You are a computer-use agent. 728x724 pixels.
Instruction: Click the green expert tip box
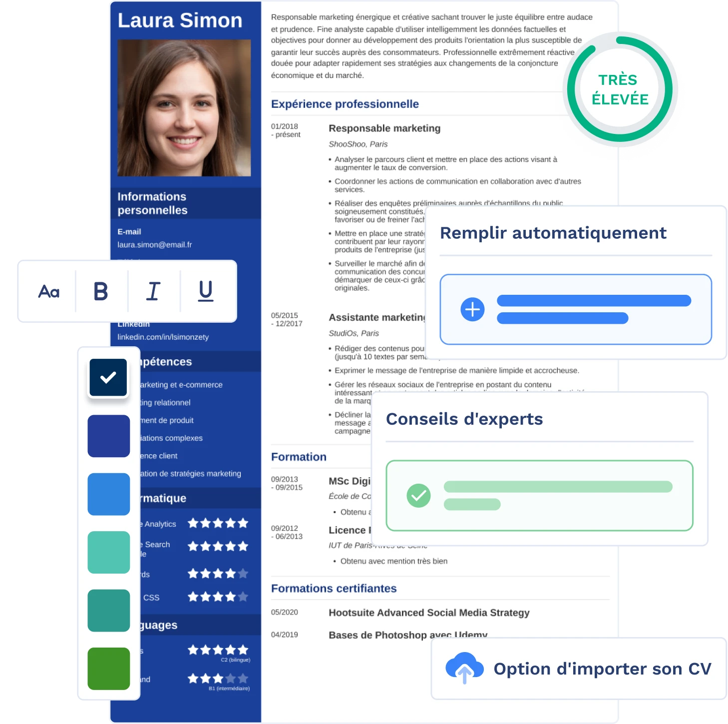point(539,496)
